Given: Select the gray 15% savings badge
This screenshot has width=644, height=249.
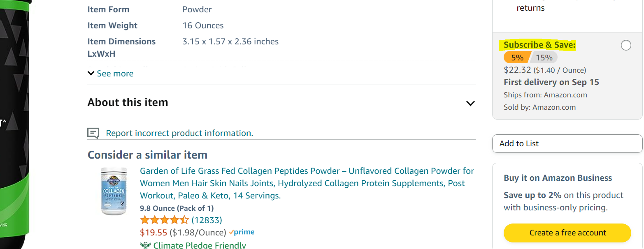Looking at the screenshot, I should (544, 58).
